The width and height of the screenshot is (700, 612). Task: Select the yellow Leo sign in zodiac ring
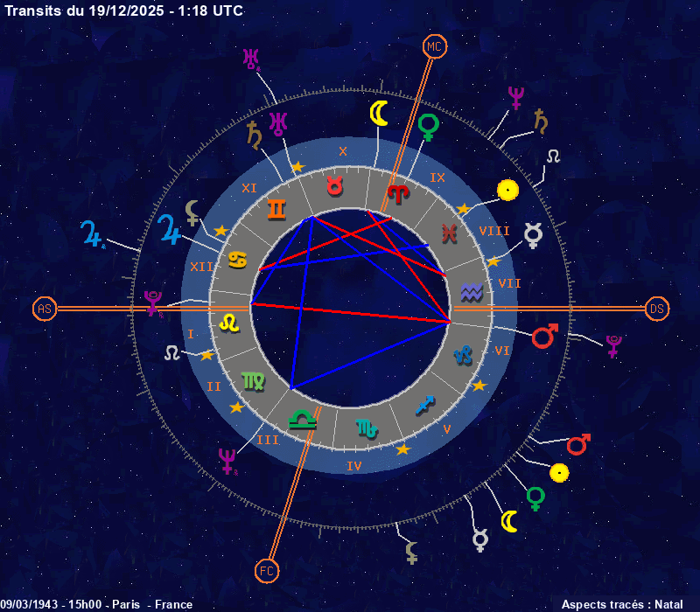coord(229,323)
